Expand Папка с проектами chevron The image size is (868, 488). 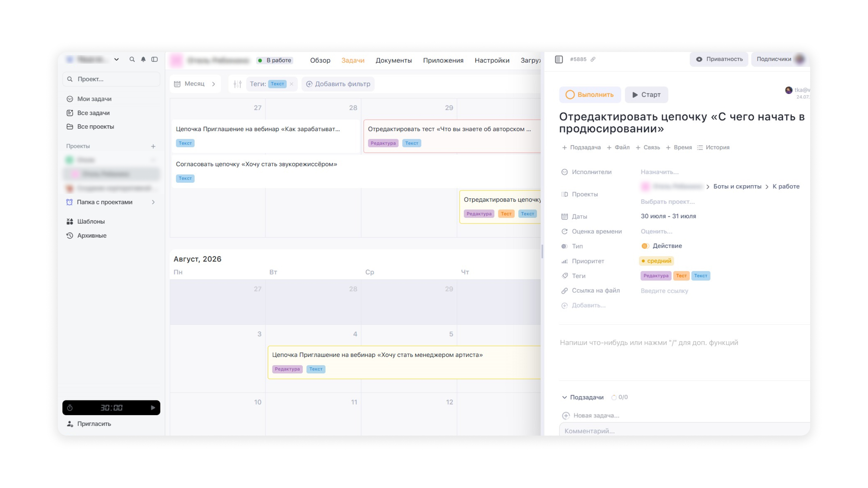click(153, 202)
